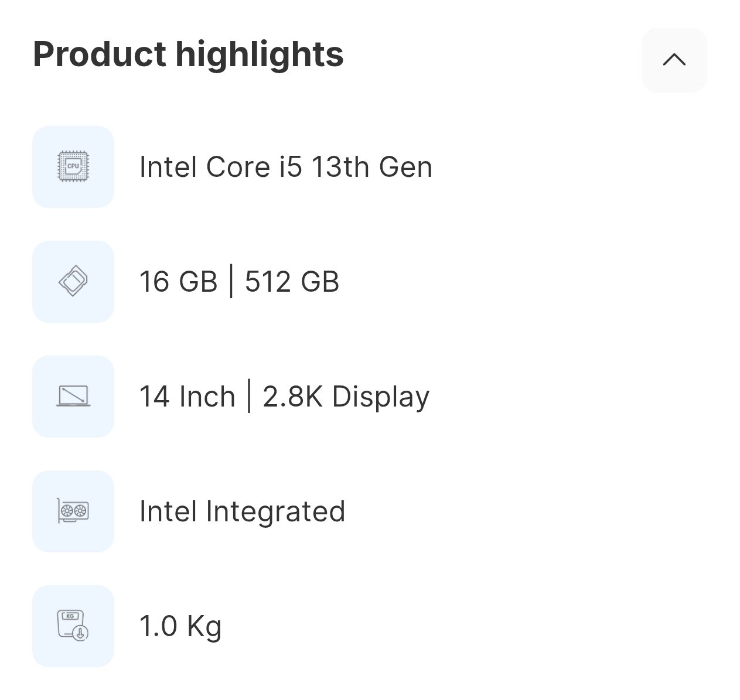Click the divider between 14 Inch and 2.8K
The width and height of the screenshot is (740, 700).
[250, 397]
